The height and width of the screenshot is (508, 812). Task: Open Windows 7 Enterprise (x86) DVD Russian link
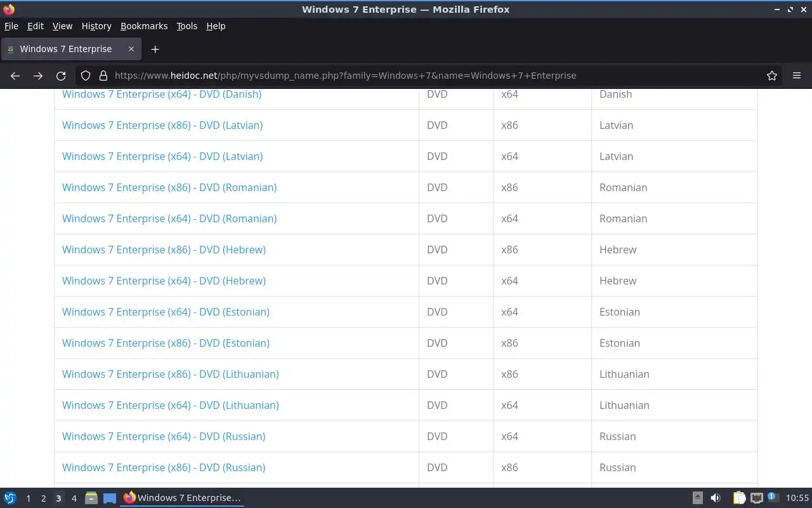(164, 467)
